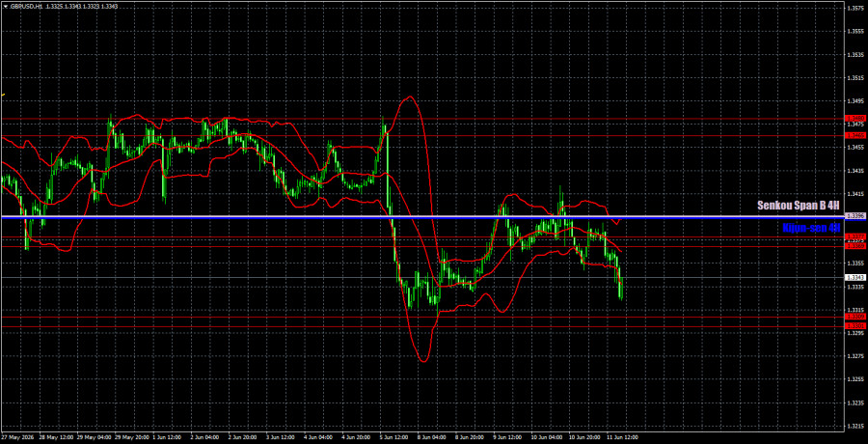Viewport: 868px width, 444px height.
Task: Click the 29 May 04:00 time label
Action: 94,437
